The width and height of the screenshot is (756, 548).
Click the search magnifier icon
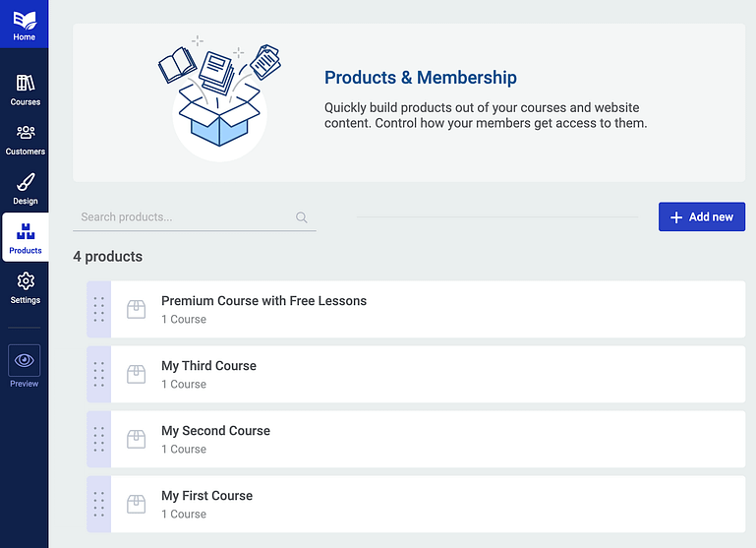click(302, 217)
